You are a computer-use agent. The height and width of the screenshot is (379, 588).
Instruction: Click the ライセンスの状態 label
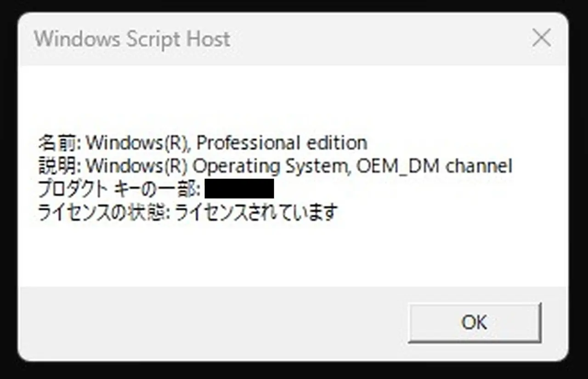click(x=103, y=212)
